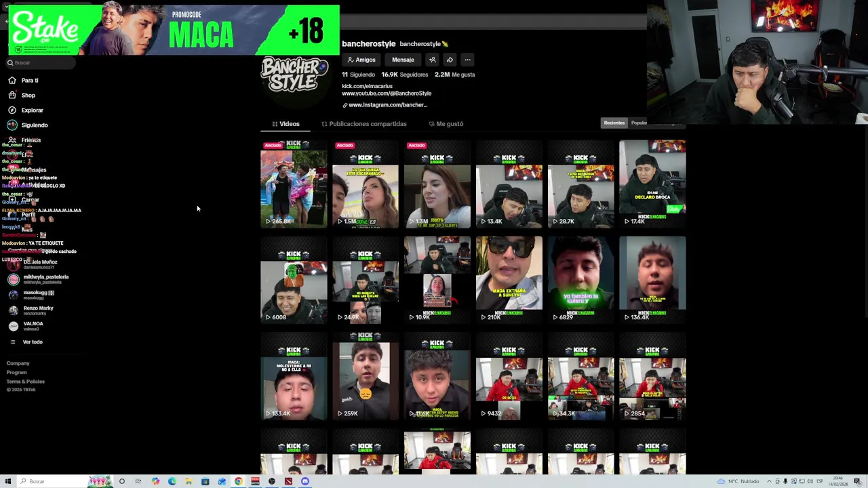Click the Buscar search field in TikTok sidebar

pos(41,62)
